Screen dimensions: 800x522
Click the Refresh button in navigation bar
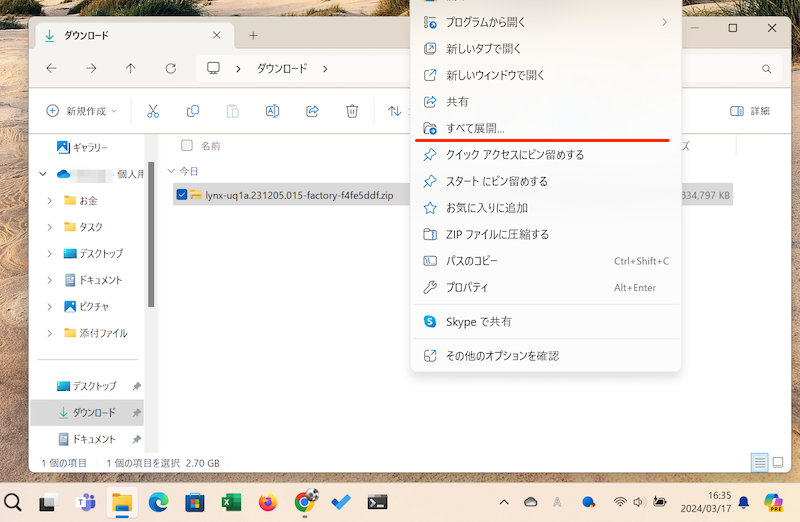[x=171, y=68]
